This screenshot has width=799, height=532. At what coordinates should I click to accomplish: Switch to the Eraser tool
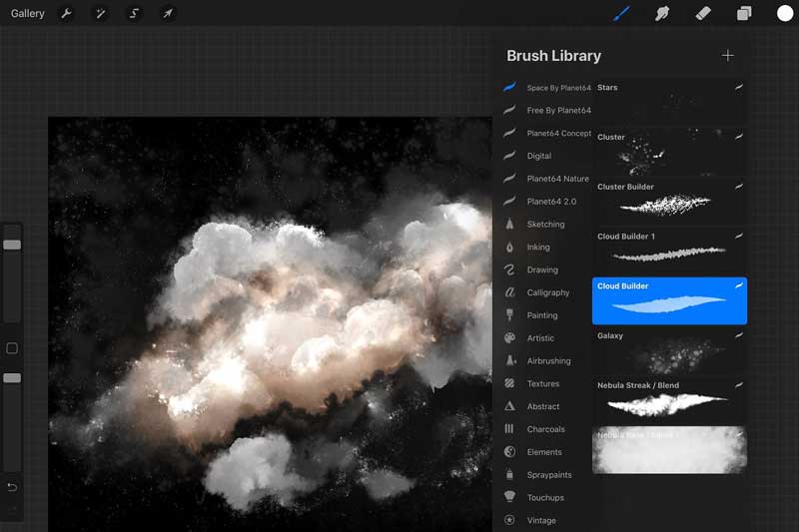point(702,14)
